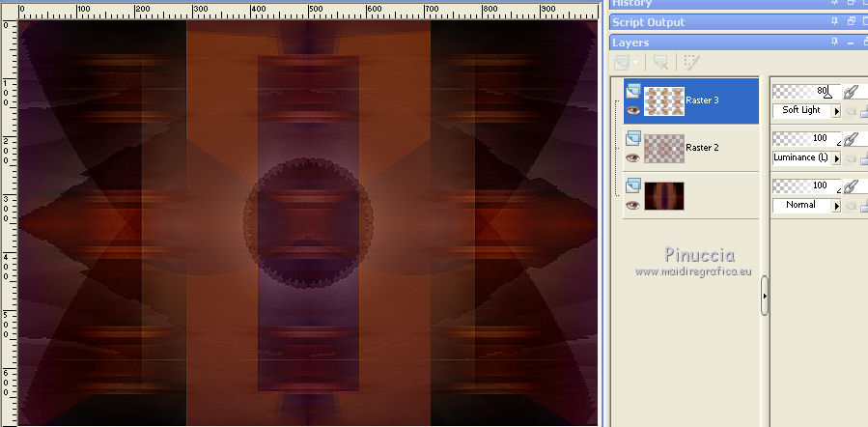
Task: Click the Raster 2 layer type icon
Action: [633, 138]
